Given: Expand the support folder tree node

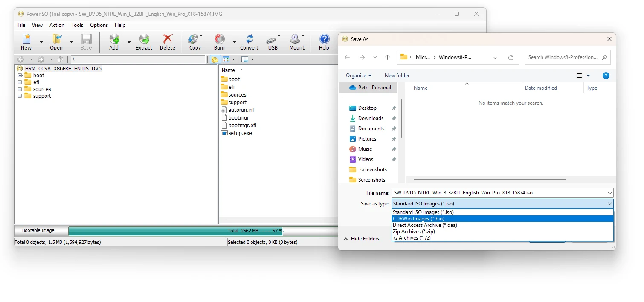Looking at the screenshot, I should coord(20,96).
